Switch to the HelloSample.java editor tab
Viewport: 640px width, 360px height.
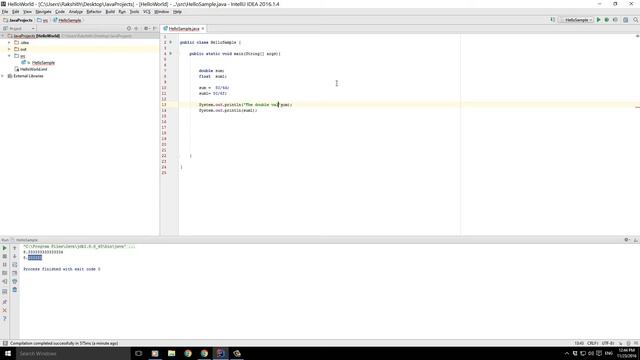coord(184,29)
